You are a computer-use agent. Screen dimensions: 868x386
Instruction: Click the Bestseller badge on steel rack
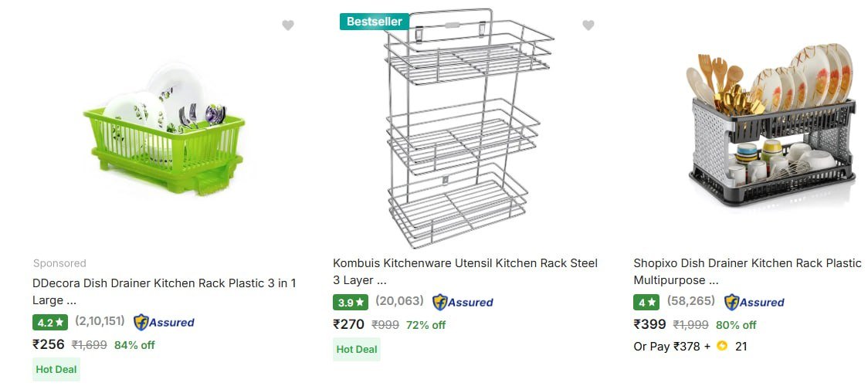click(x=374, y=22)
